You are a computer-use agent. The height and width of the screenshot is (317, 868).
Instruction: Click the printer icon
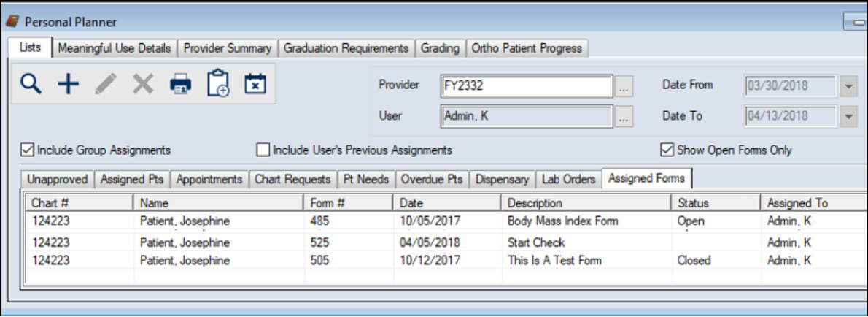coord(181,84)
